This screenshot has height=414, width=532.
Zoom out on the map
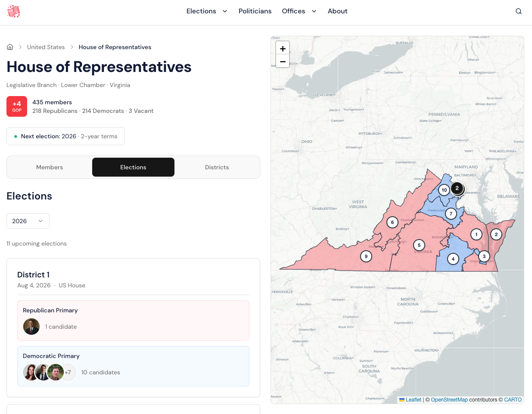coord(283,62)
